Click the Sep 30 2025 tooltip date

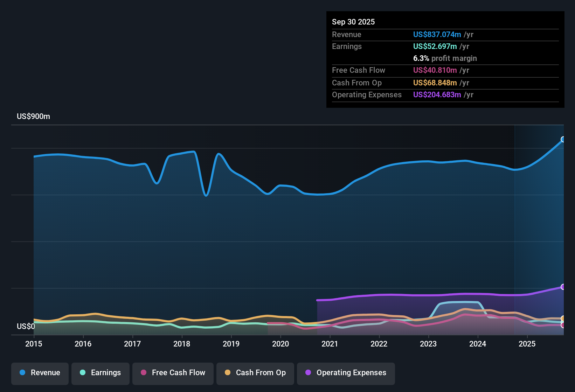click(353, 22)
